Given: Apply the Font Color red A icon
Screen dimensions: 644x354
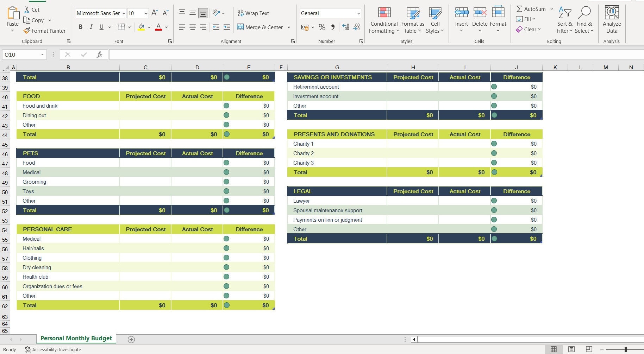Looking at the screenshot, I should [x=158, y=27].
